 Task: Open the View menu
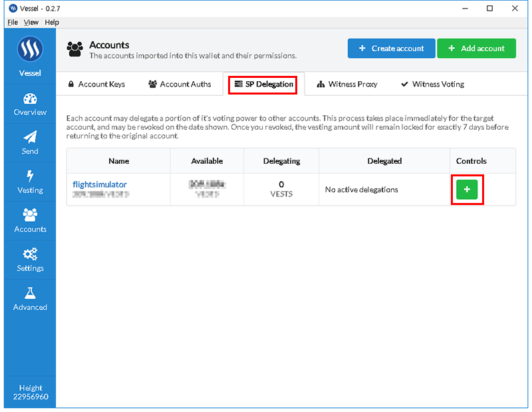click(x=31, y=23)
